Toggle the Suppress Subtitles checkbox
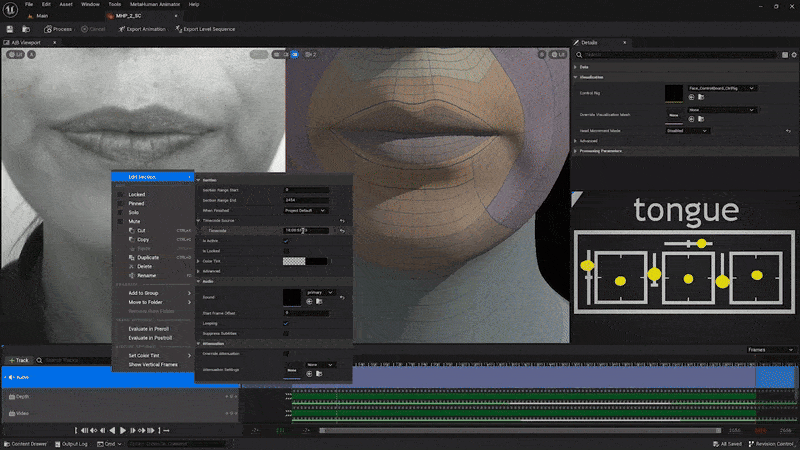This screenshot has width=800, height=450. [x=286, y=334]
